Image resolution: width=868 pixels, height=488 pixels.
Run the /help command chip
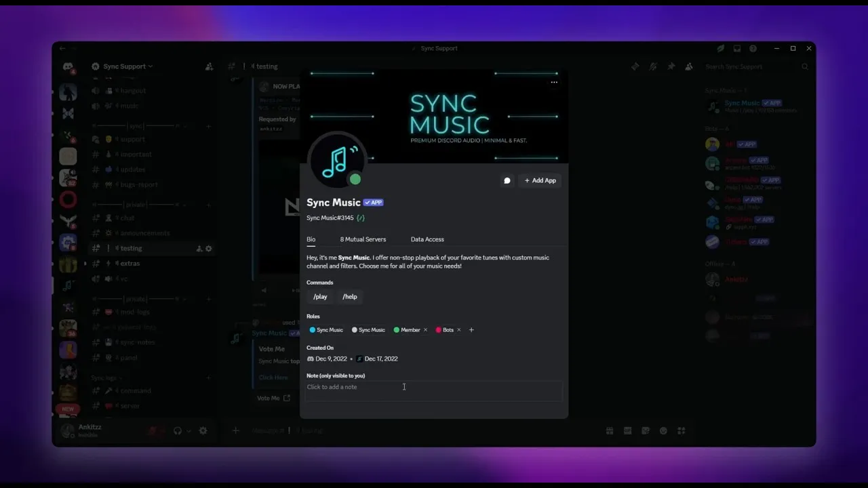pyautogui.click(x=350, y=297)
